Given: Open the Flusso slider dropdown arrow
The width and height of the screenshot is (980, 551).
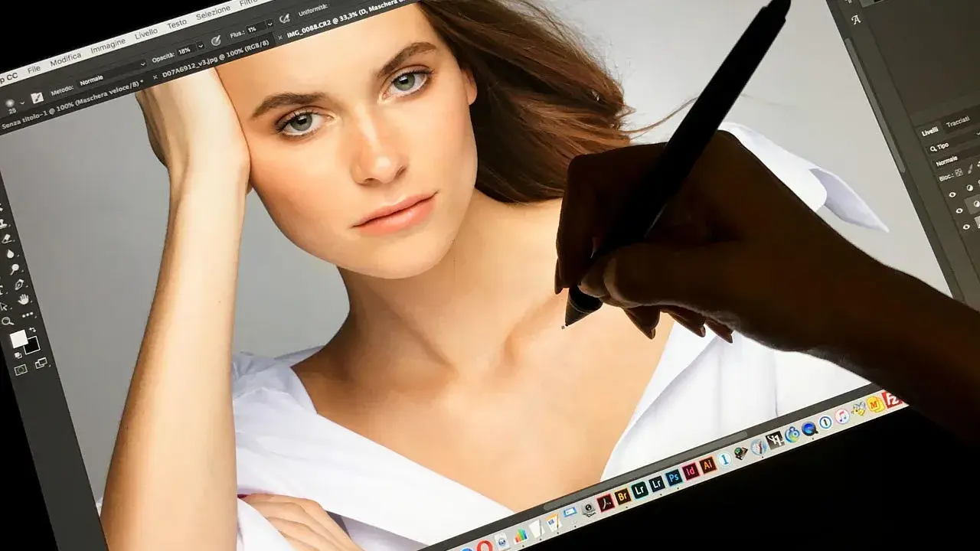Looking at the screenshot, I should pos(270,24).
